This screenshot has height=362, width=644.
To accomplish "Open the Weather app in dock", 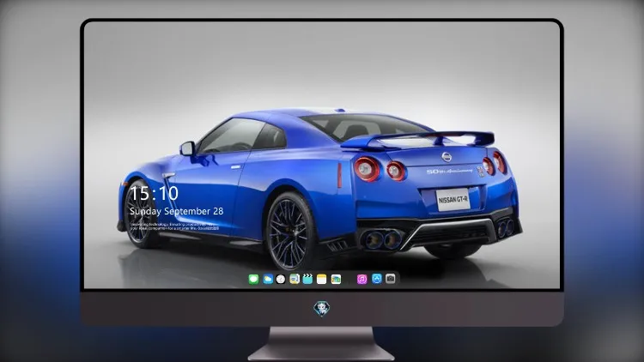I will pyautogui.click(x=268, y=280).
